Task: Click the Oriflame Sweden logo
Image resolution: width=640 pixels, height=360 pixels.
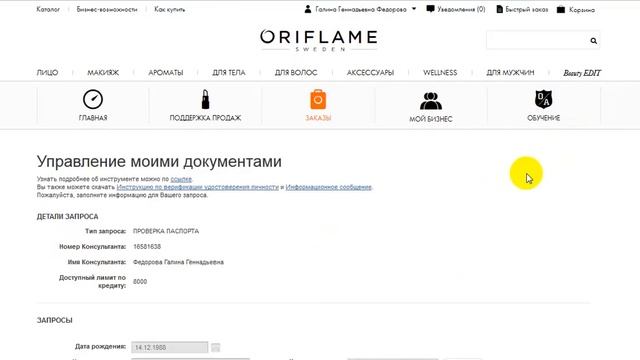Action: pos(318,40)
